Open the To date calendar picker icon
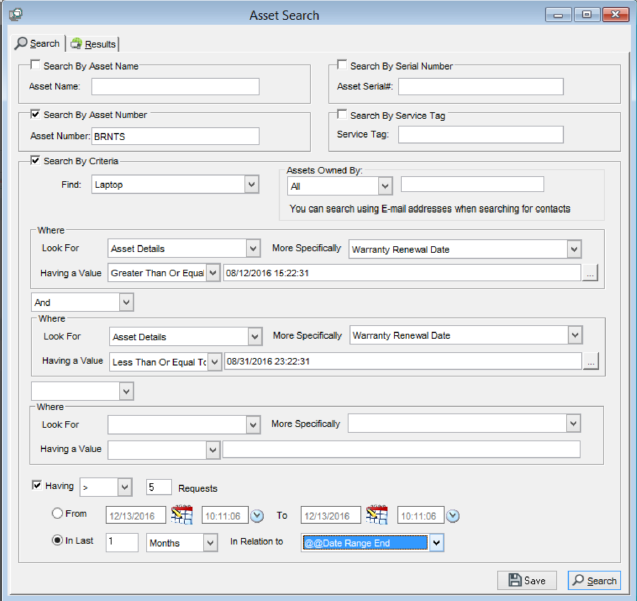 pos(377,515)
